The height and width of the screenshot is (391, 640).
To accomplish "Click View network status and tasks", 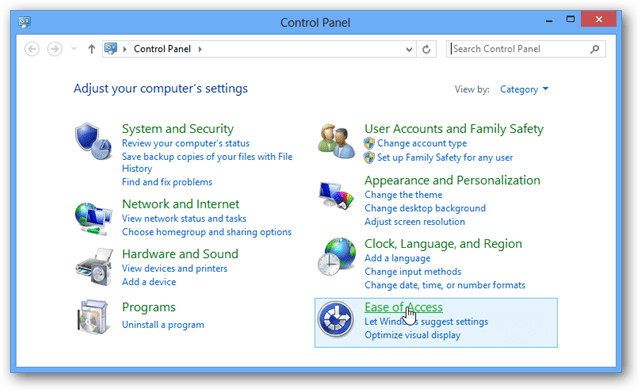I will point(184,219).
